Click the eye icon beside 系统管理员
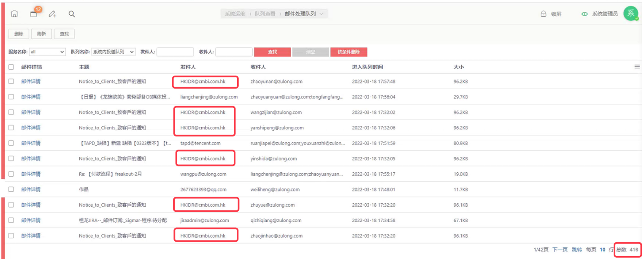 point(584,14)
